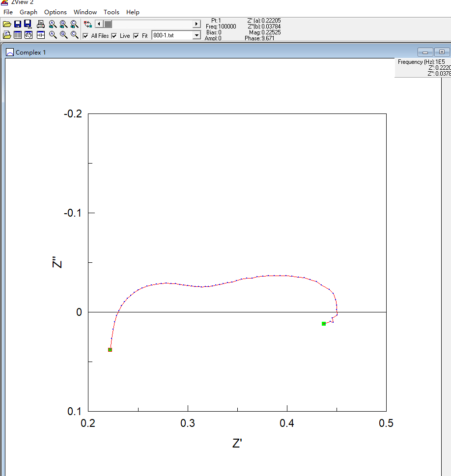The height and width of the screenshot is (476, 451).
Task: Click the swap arrows icon beside scrollbar
Action: [x=87, y=24]
